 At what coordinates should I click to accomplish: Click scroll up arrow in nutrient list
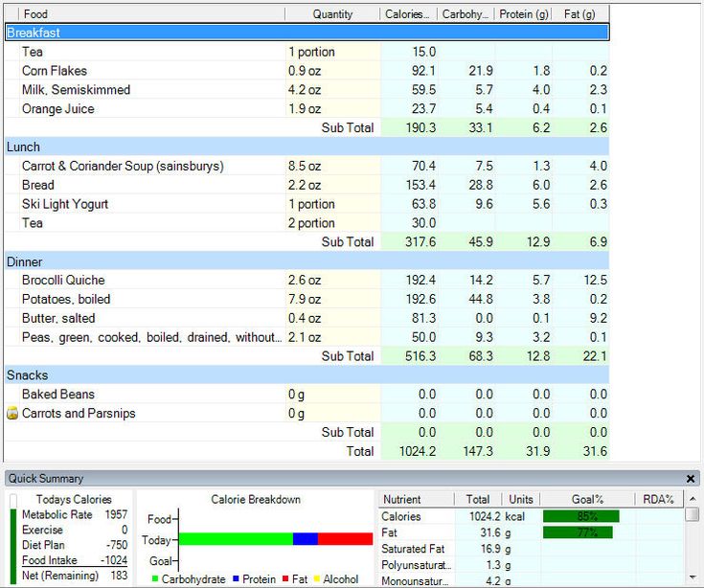pos(693,499)
